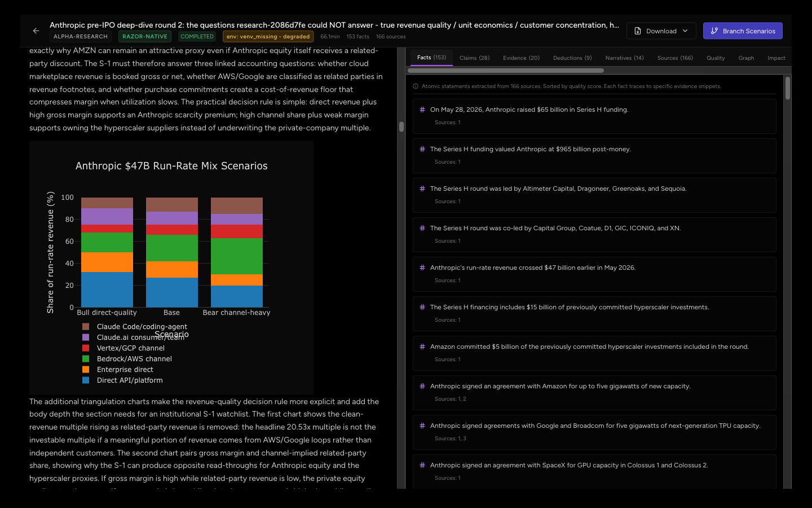The width and height of the screenshot is (812, 508).
Task: Click the Download file icon
Action: point(638,31)
